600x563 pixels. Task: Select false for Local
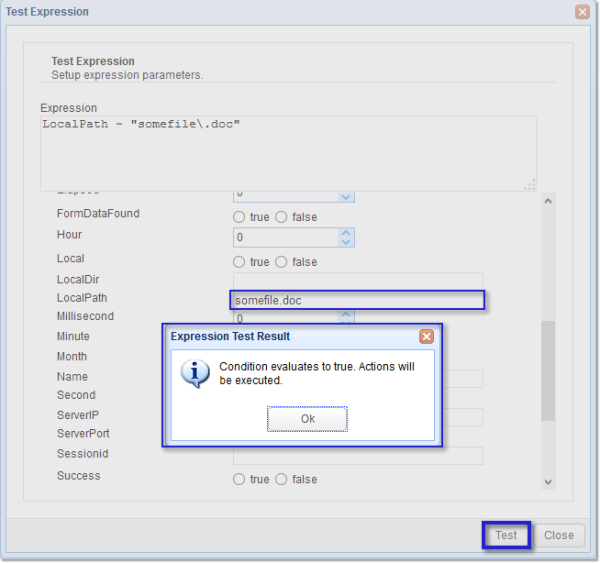(x=281, y=262)
